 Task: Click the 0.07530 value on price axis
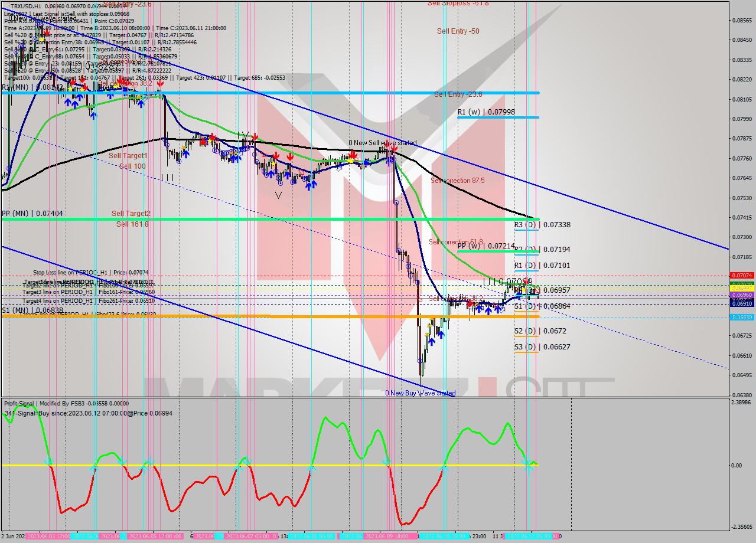tap(742, 198)
